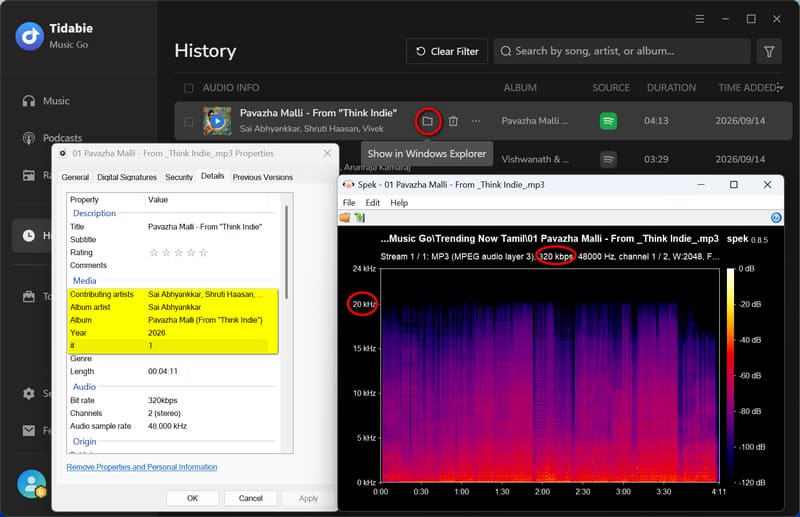
Task: Open the user account avatar in the sidebar
Action: point(32,483)
